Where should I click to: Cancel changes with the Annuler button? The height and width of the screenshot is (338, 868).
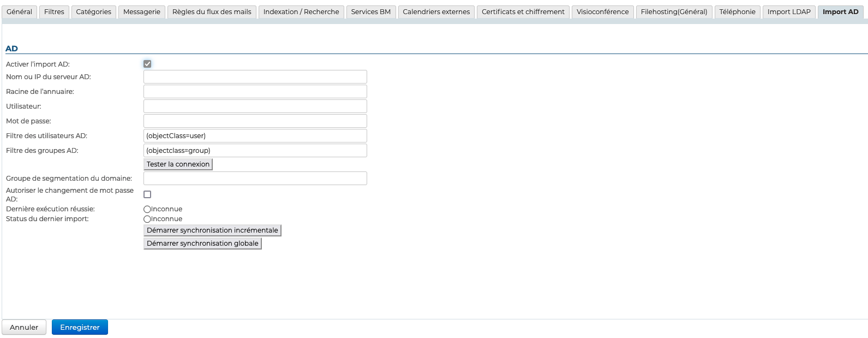[x=24, y=327]
